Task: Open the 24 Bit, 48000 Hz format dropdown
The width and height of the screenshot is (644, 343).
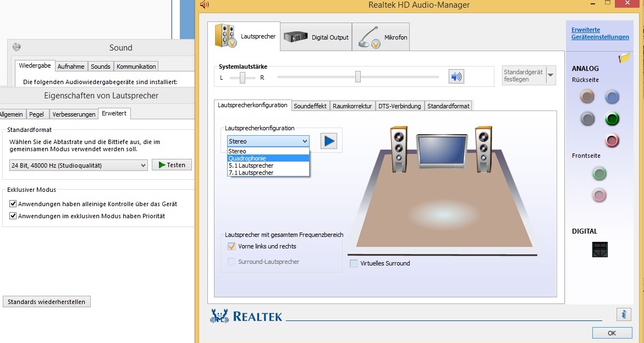Action: [x=78, y=165]
